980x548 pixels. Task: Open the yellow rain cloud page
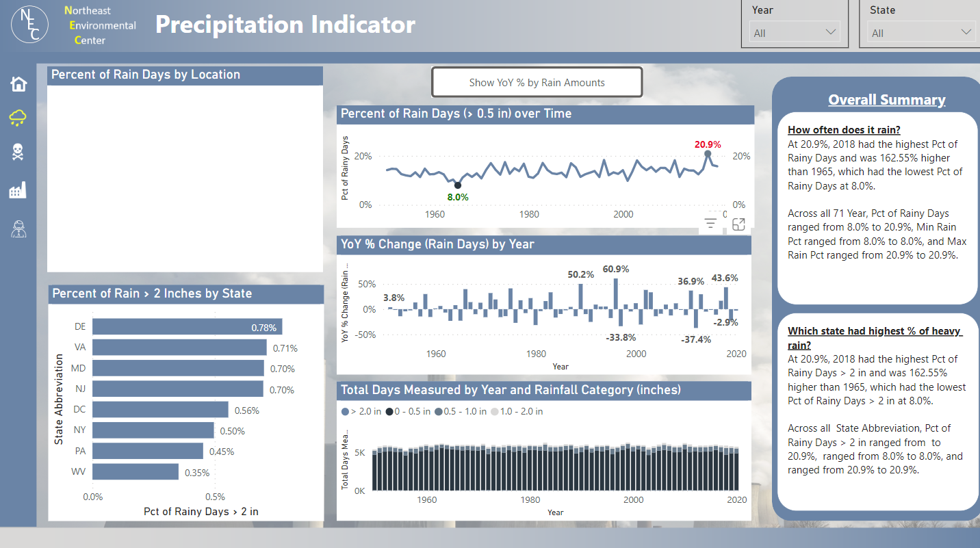coord(18,118)
